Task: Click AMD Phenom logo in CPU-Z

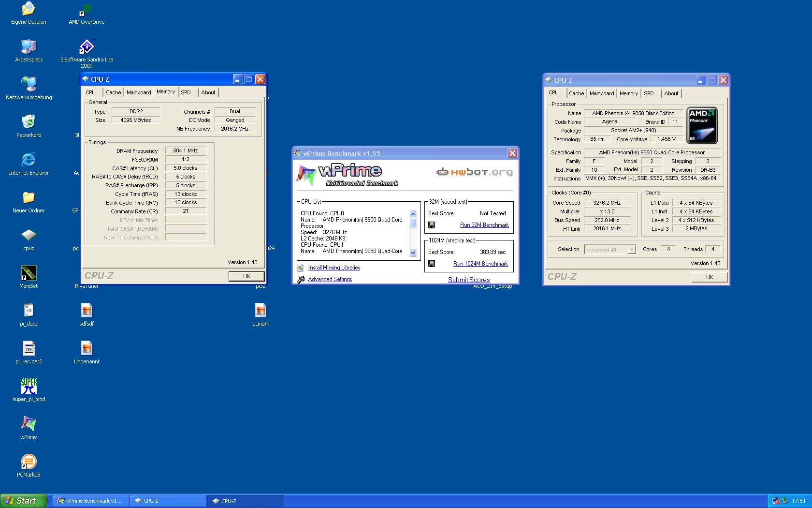Action: coord(702,126)
